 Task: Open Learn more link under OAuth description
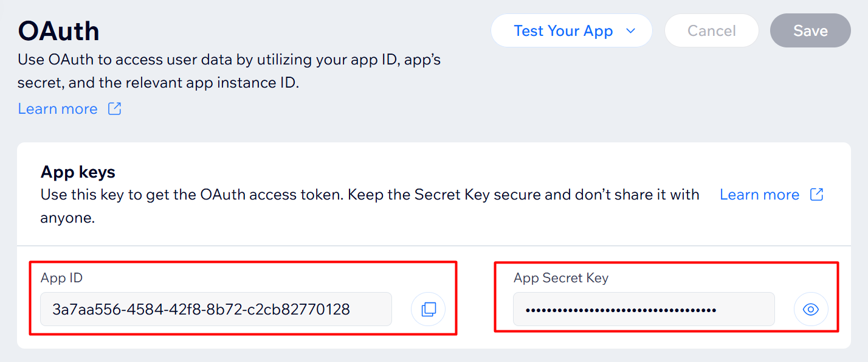58,109
